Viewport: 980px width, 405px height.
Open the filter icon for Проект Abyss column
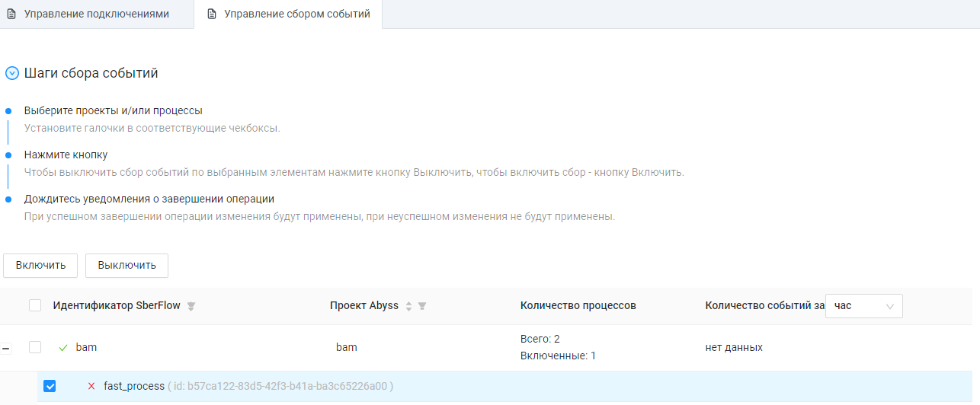[422, 306]
